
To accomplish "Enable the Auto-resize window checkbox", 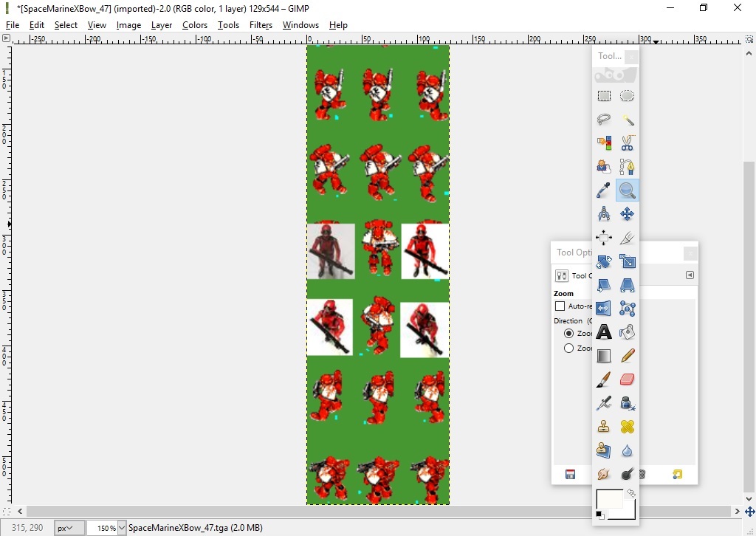I will pos(560,306).
